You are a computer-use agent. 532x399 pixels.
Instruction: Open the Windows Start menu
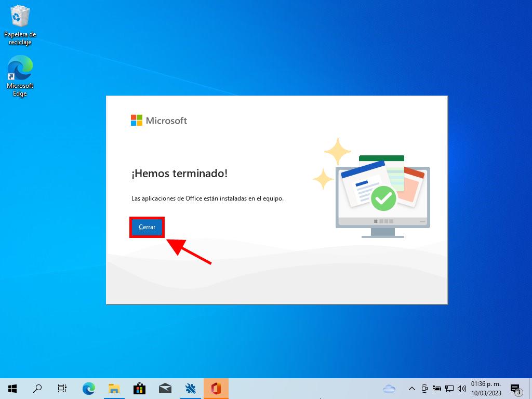tap(12, 389)
